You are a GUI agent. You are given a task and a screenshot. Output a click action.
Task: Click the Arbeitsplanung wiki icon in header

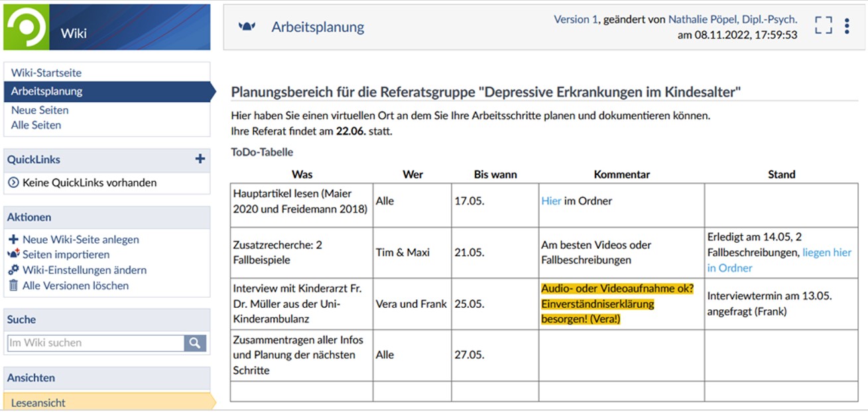247,27
